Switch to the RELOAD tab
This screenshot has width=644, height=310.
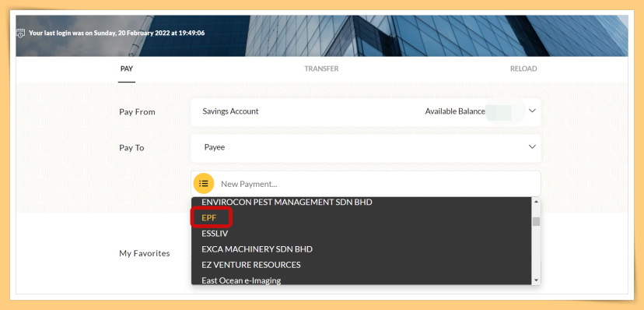(x=523, y=69)
